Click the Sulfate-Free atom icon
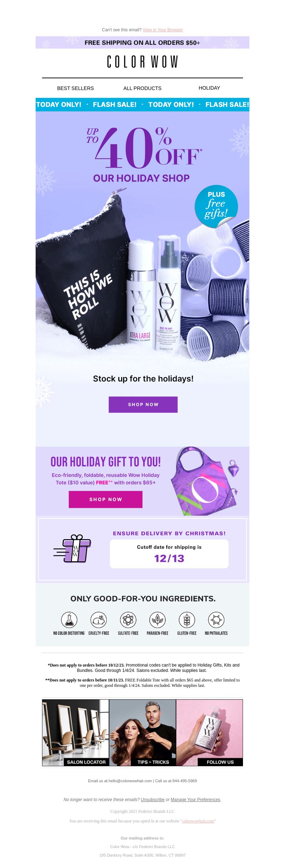 128,620
